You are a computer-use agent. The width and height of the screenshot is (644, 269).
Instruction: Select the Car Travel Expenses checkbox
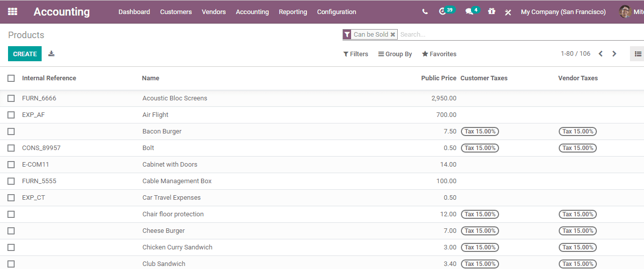(11, 198)
